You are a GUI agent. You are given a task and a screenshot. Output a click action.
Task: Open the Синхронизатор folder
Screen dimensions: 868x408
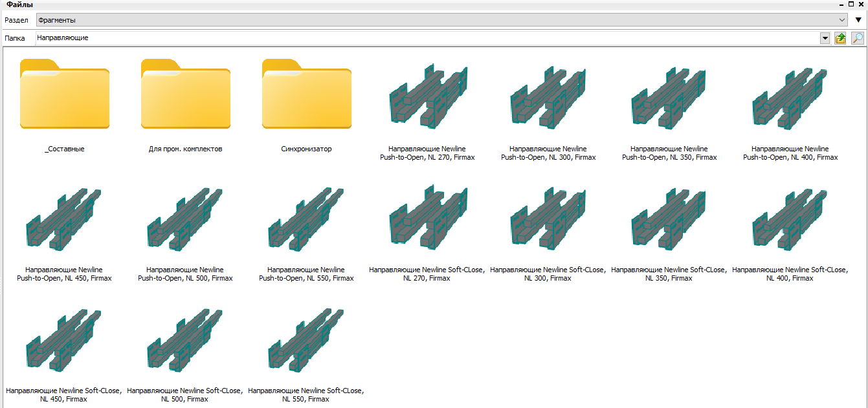[306, 94]
